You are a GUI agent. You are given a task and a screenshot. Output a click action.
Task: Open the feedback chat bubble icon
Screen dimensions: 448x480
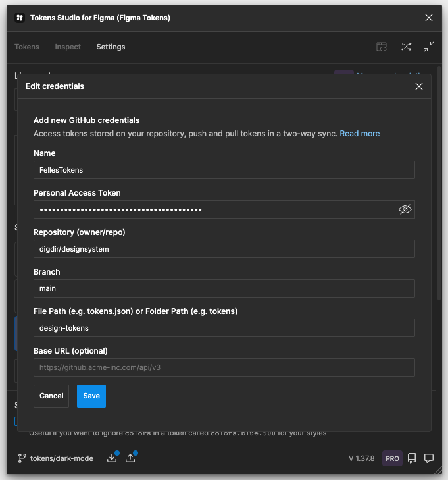tap(429, 458)
